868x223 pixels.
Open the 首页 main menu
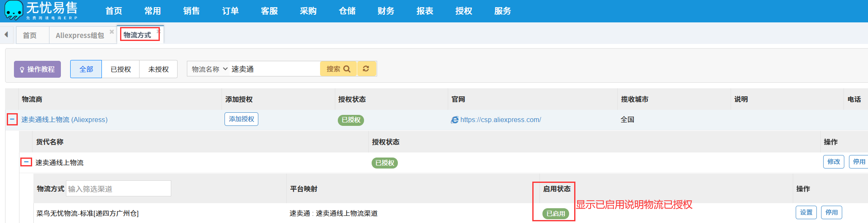pyautogui.click(x=114, y=11)
